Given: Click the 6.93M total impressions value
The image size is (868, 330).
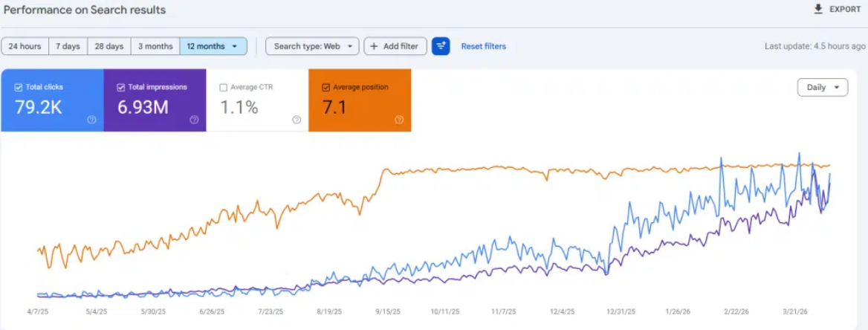Looking at the screenshot, I should (143, 108).
